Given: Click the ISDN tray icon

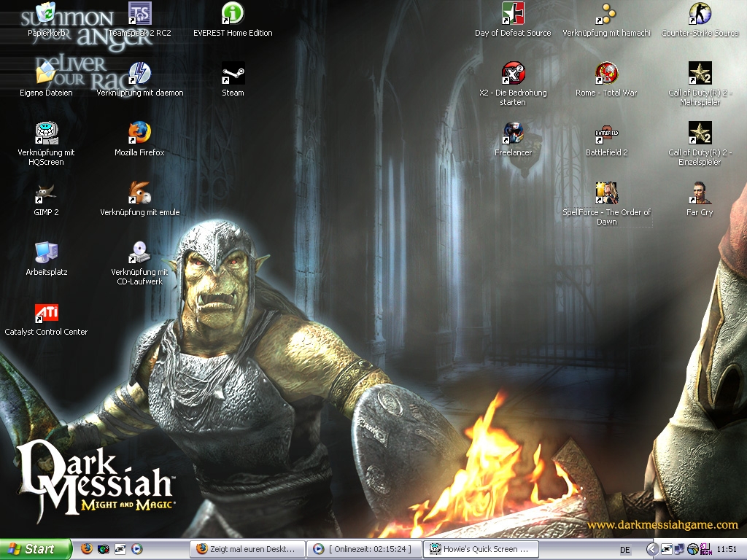Looking at the screenshot, I should pyautogui.click(x=705, y=550).
